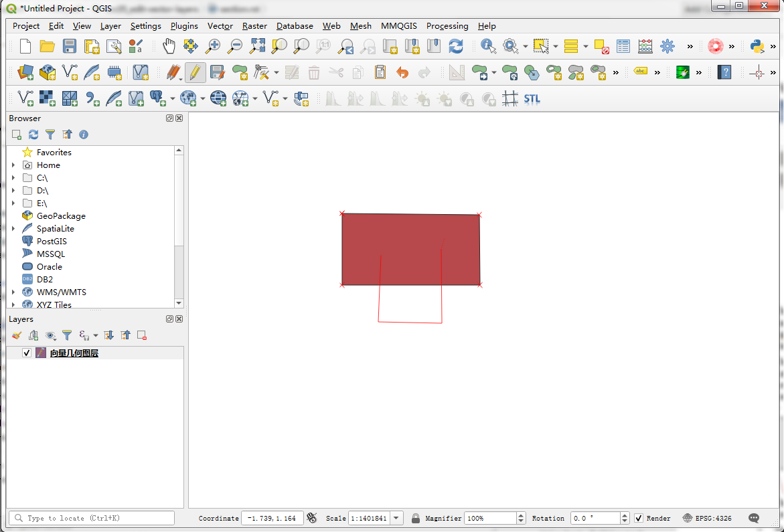784x532 pixels.
Task: Save the project with the floppy icon
Action: coord(70,46)
